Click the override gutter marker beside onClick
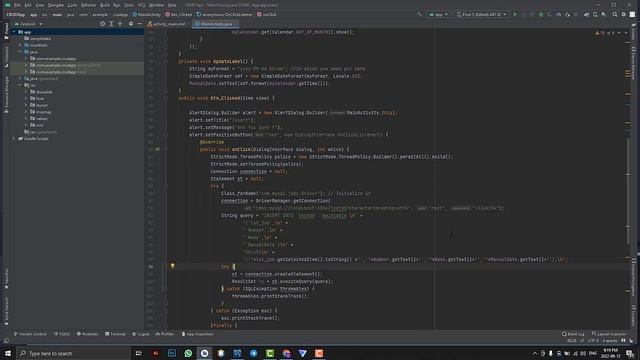640x360 pixels. (x=158, y=149)
